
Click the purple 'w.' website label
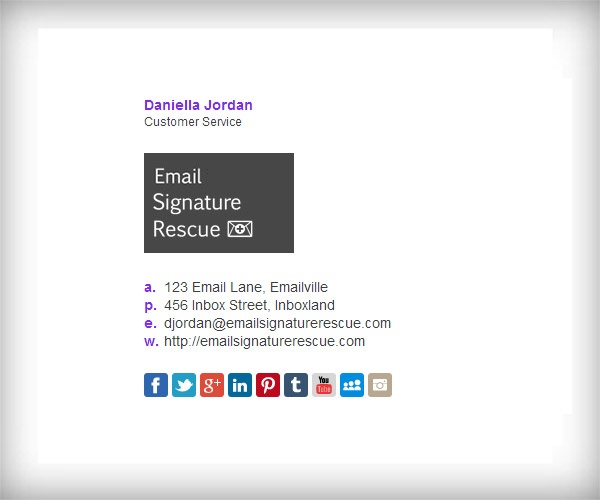click(152, 342)
